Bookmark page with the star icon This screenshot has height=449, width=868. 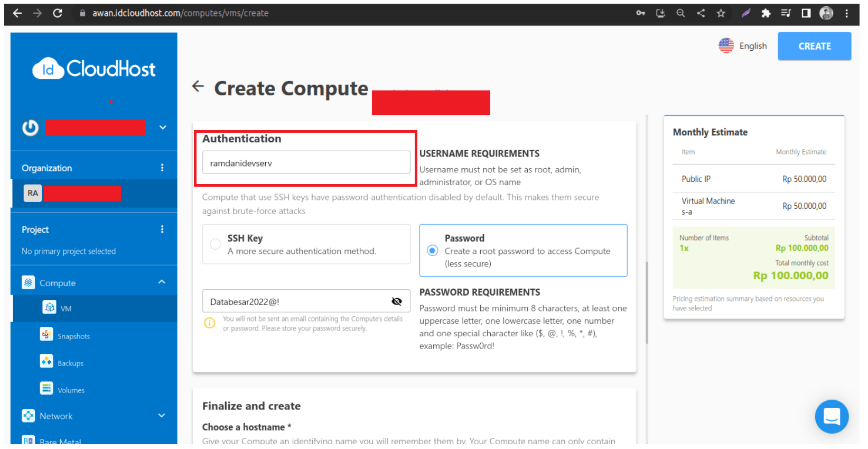[721, 13]
